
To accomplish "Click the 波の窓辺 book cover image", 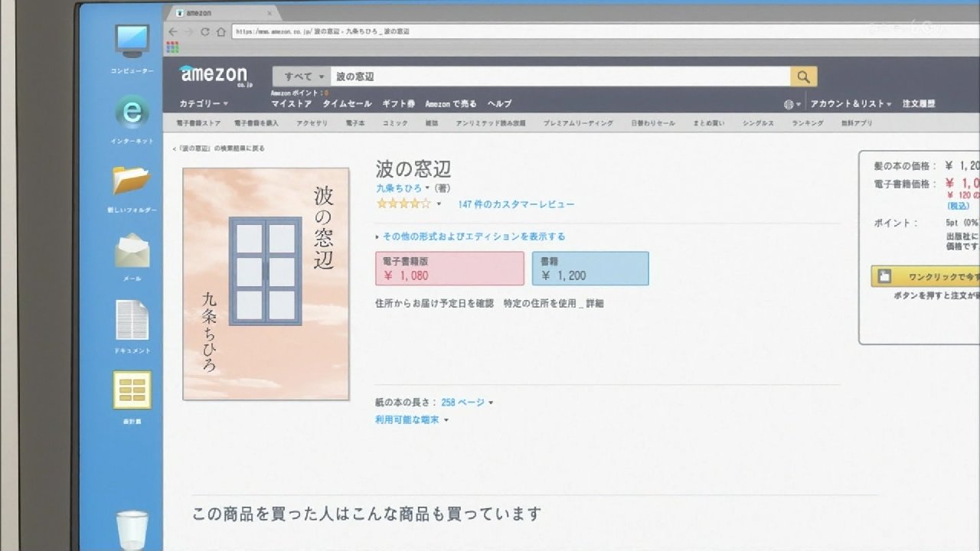I will pos(266,284).
